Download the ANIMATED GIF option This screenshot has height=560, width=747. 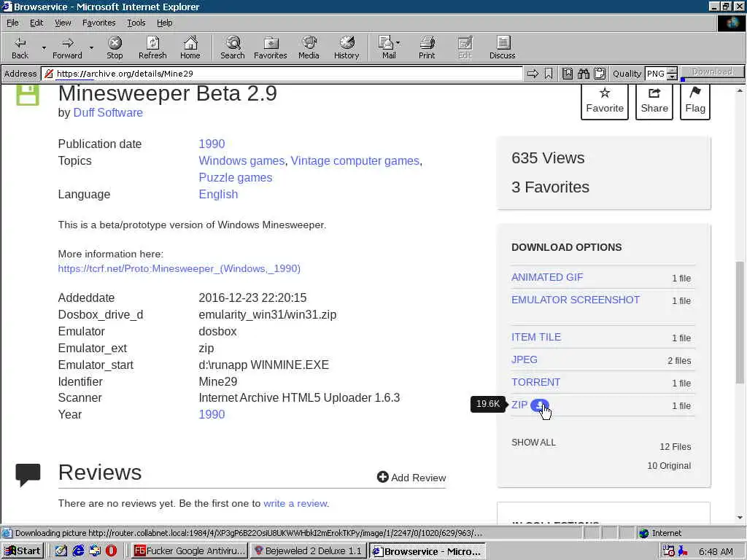point(547,277)
